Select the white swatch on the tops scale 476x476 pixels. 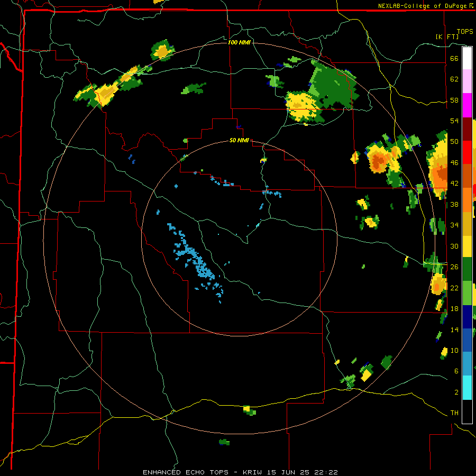(467, 58)
